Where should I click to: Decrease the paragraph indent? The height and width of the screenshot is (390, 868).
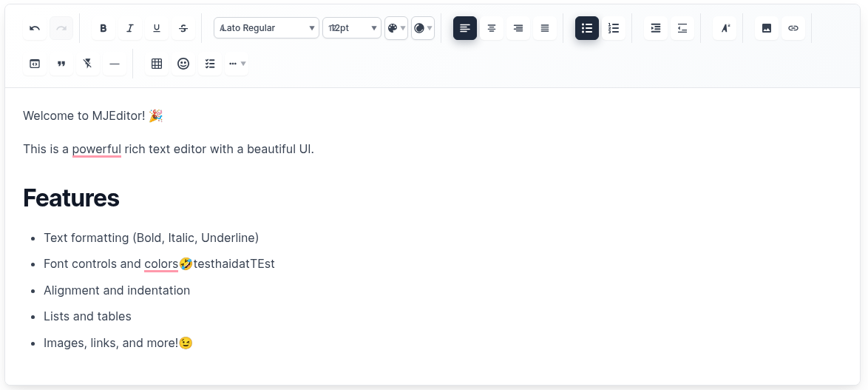point(682,28)
